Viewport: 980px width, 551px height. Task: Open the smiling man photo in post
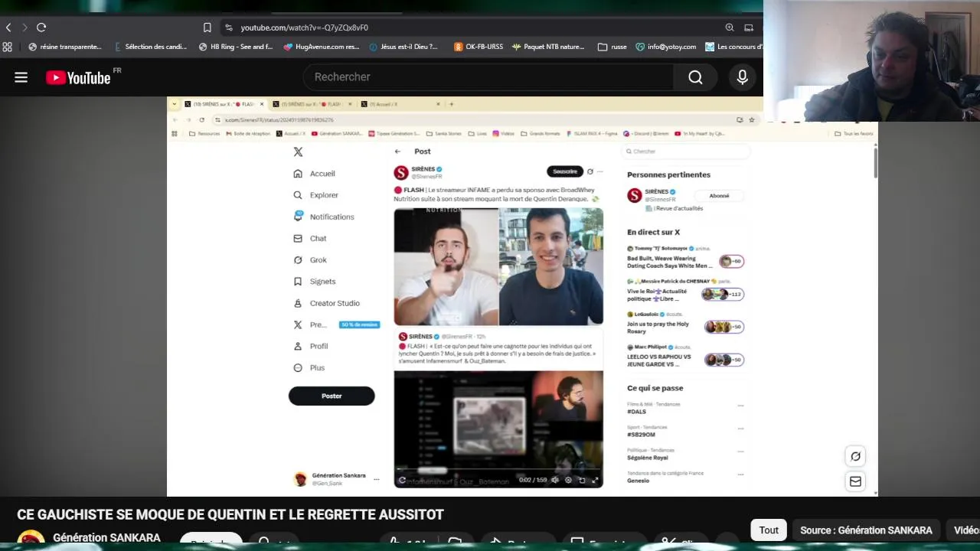click(551, 266)
